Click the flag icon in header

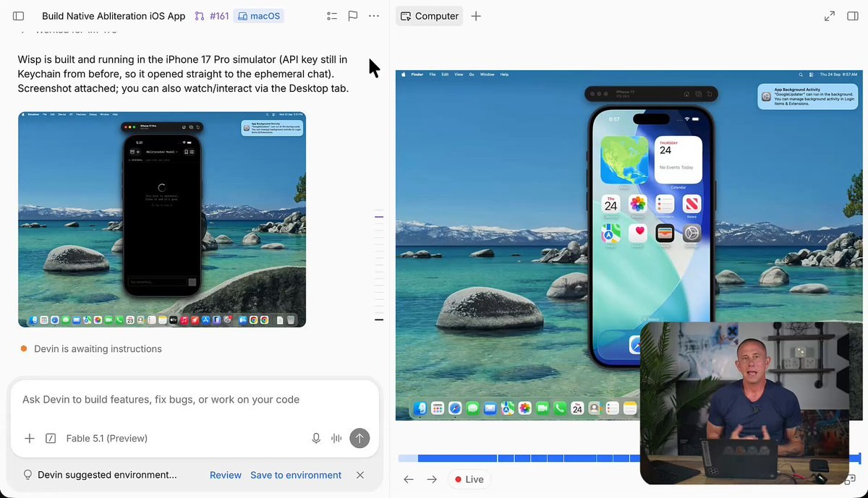[353, 16]
